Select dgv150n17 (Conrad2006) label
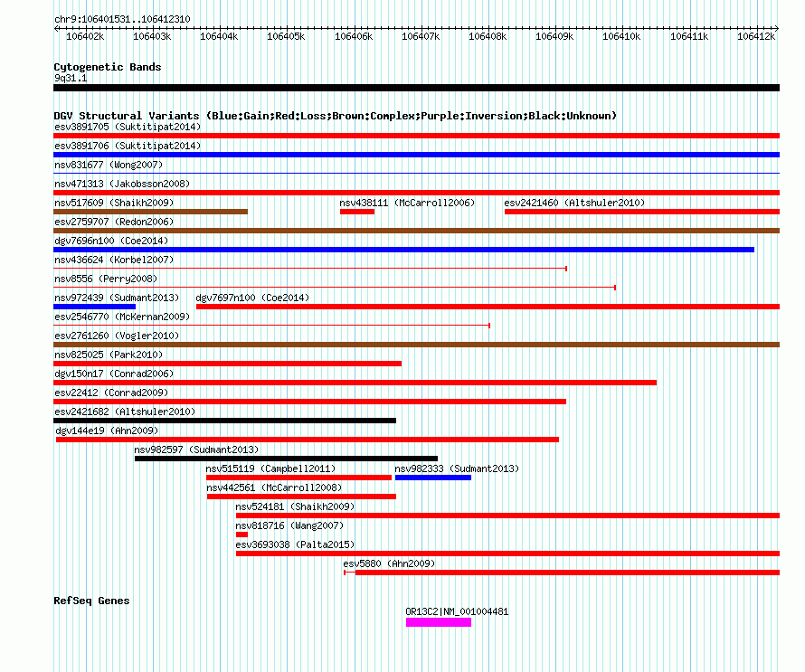Screen dimensions: 805x672 (x=114, y=374)
